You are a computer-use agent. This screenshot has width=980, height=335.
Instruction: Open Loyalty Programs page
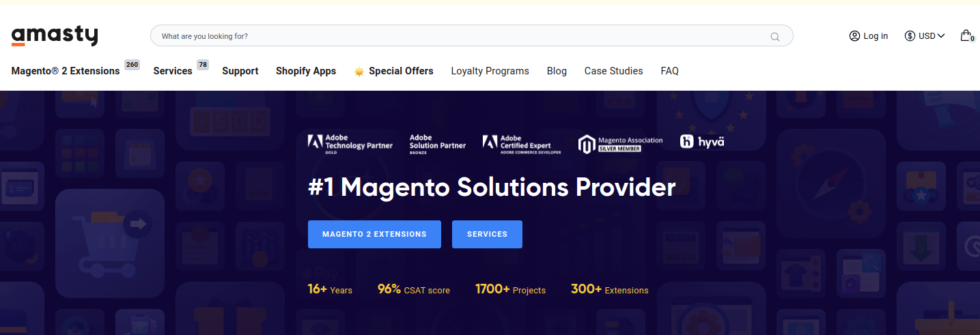click(490, 71)
